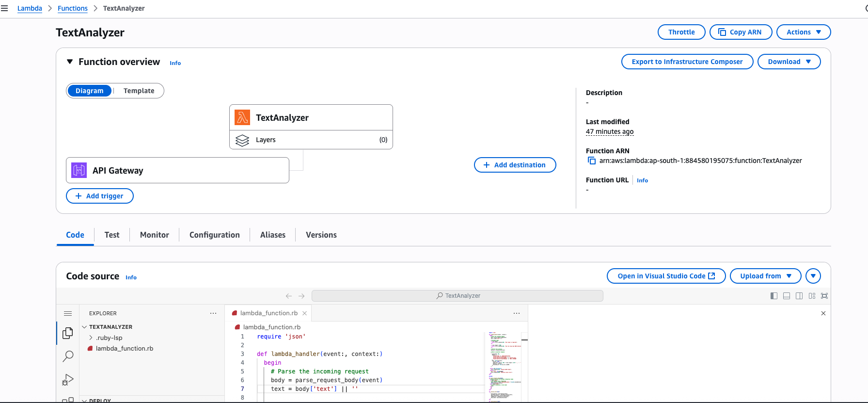Screen dimensions: 868x403
Task: Click the Layers row in diagram
Action: click(311, 140)
